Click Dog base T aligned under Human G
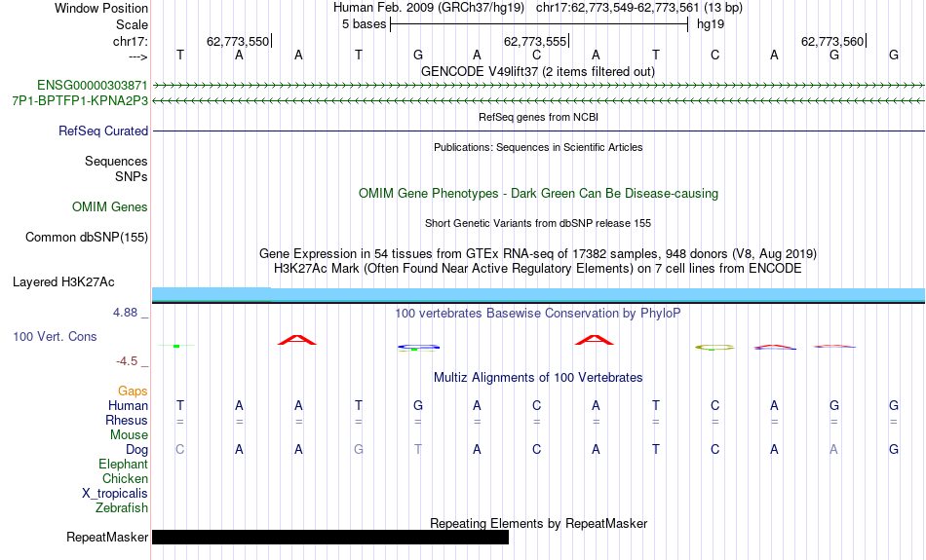926x560 pixels. click(x=418, y=450)
